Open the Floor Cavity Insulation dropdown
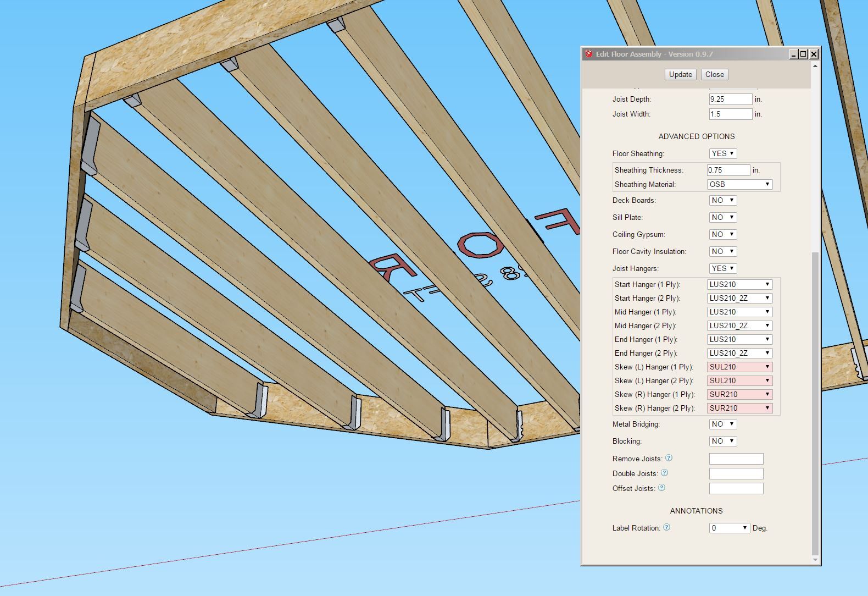Screen dimensions: 868x596 tap(723, 251)
